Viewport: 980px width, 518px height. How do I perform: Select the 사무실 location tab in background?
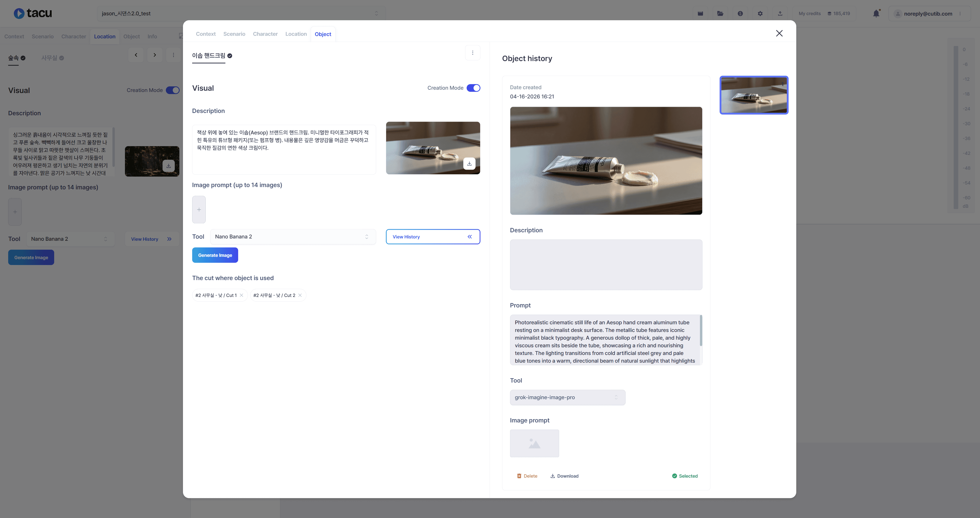click(50, 58)
